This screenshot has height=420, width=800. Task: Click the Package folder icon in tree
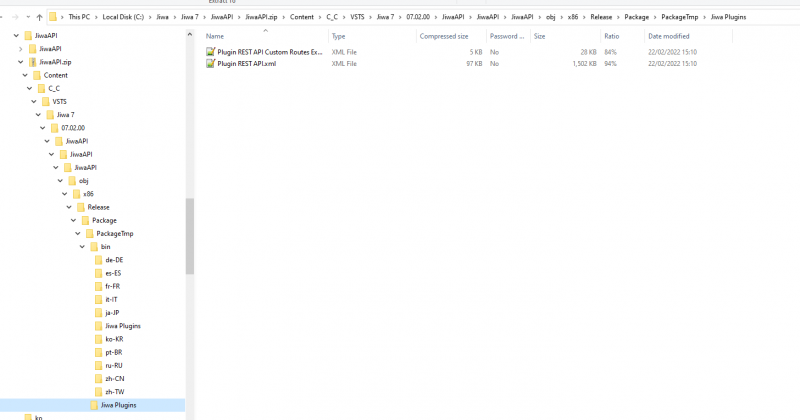pos(85,220)
